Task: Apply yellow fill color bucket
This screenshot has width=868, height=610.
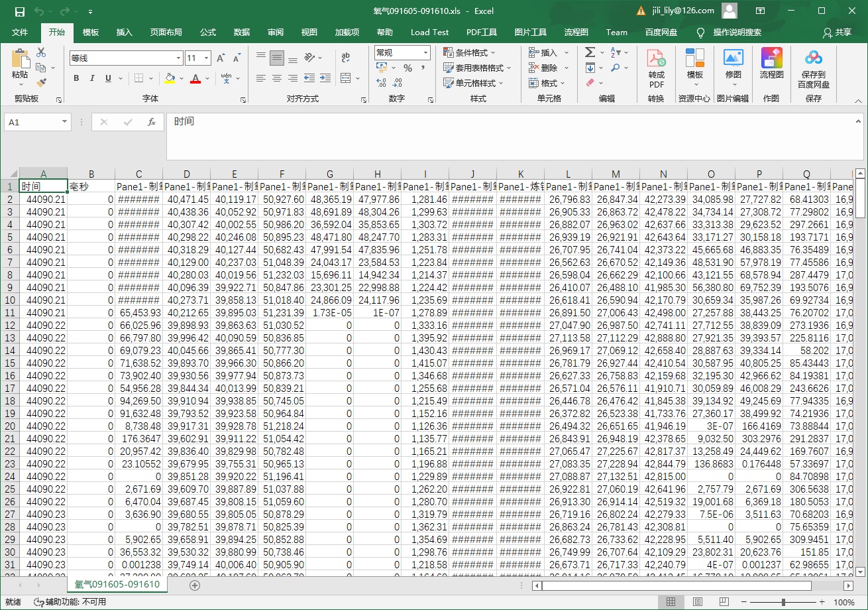Action: tap(170, 78)
